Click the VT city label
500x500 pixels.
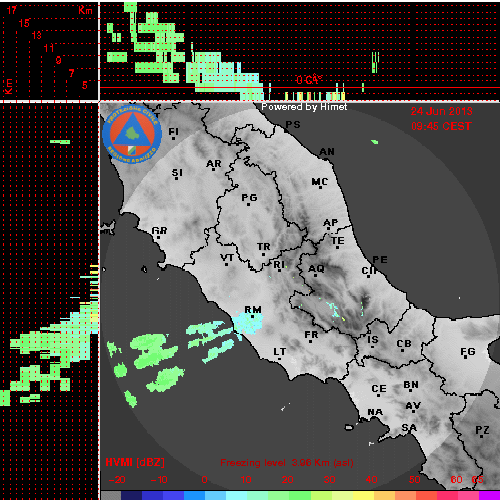227,258
